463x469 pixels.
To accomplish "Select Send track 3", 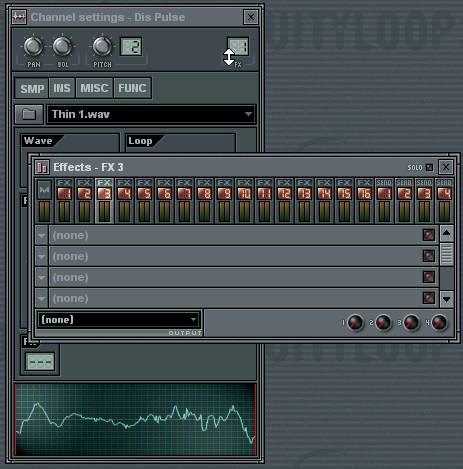I will [x=424, y=201].
